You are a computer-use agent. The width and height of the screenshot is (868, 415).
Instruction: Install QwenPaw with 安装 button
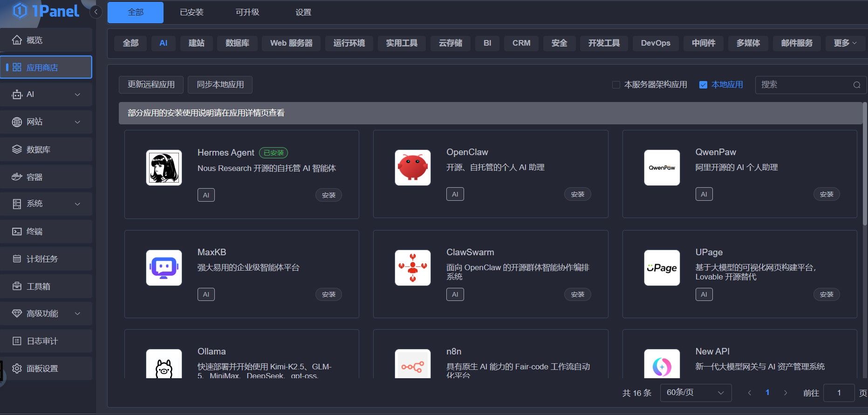point(827,194)
